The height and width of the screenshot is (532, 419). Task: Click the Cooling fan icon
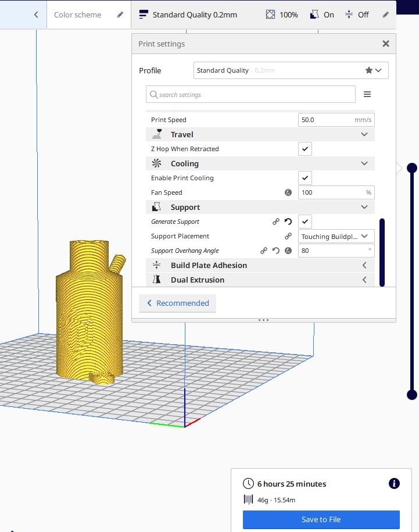pos(157,163)
